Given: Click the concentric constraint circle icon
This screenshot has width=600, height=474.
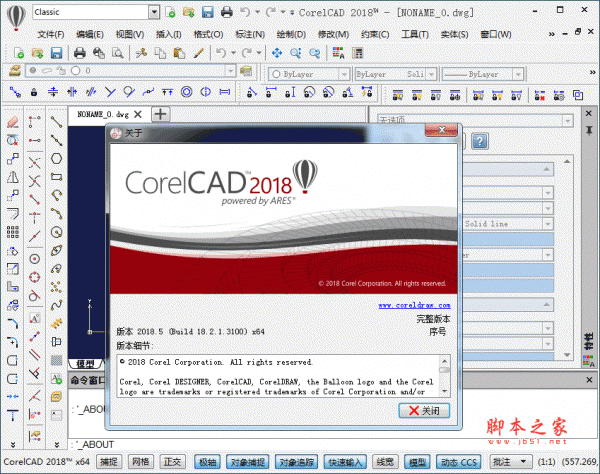Looking at the screenshot, I should coord(187,92).
